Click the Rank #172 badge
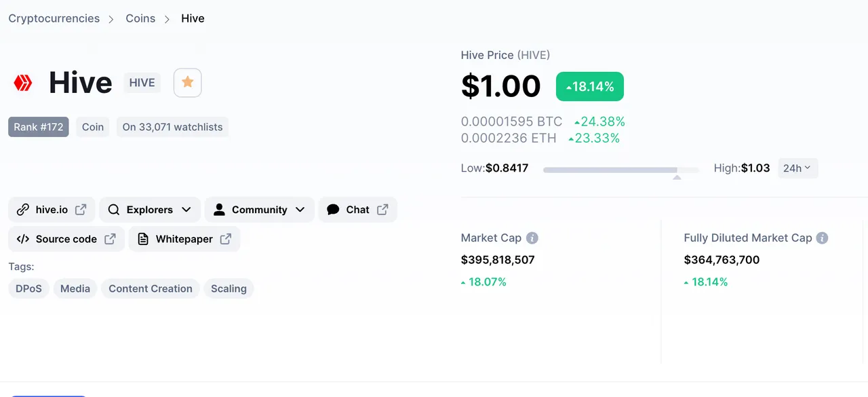This screenshot has height=397, width=868. [x=39, y=127]
